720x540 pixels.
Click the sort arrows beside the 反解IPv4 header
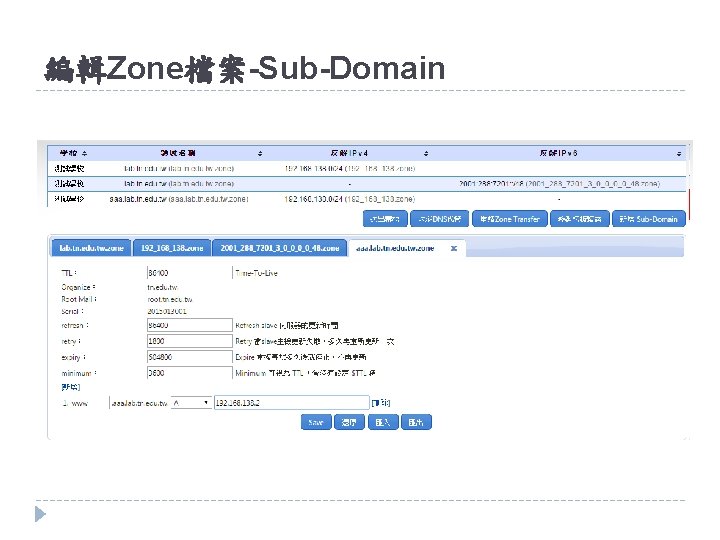tap(426, 153)
